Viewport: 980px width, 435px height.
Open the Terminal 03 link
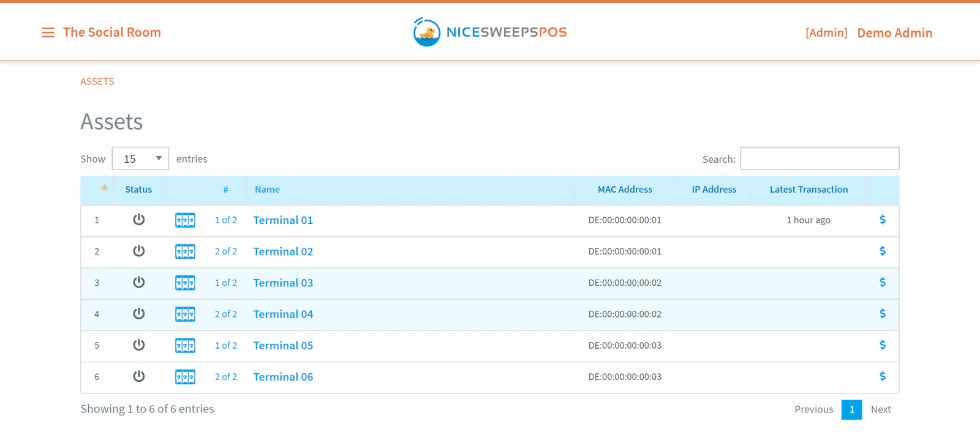click(x=283, y=283)
